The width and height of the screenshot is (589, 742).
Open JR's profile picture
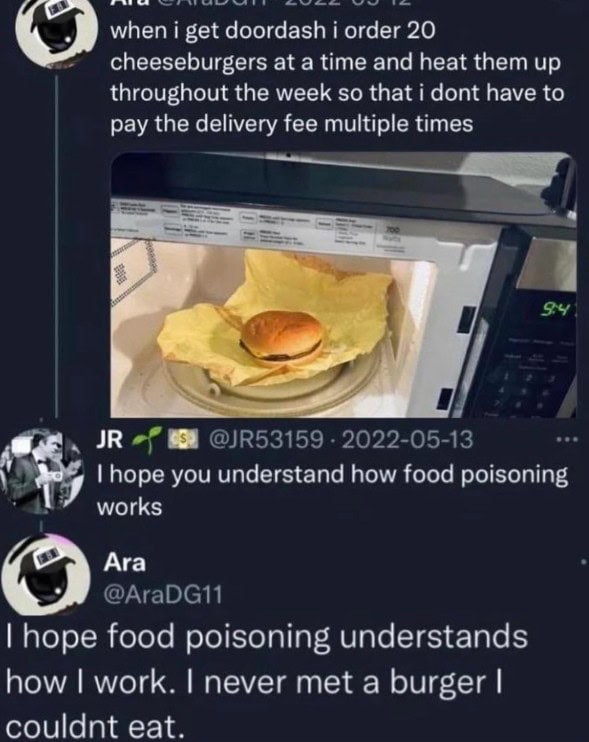(x=43, y=471)
